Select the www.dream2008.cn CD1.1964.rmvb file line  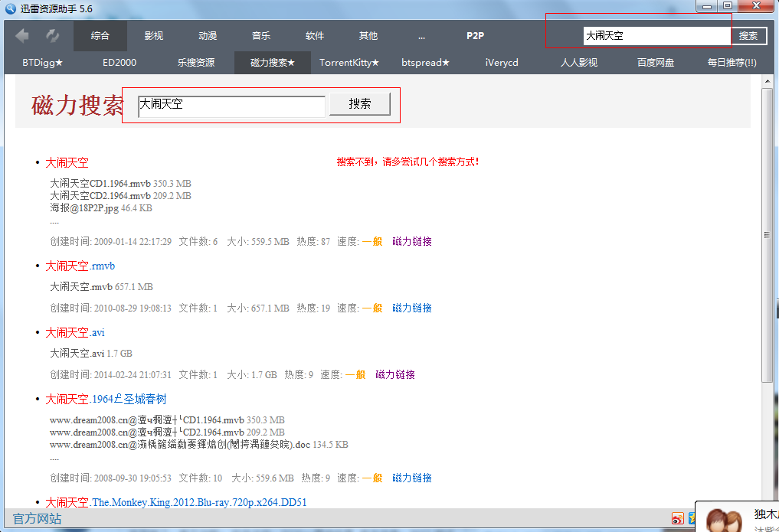point(168,419)
